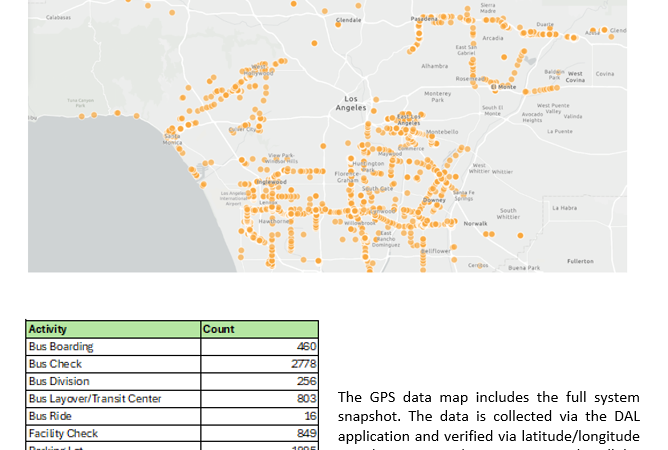Click the Fullerton label on the map

(580, 261)
